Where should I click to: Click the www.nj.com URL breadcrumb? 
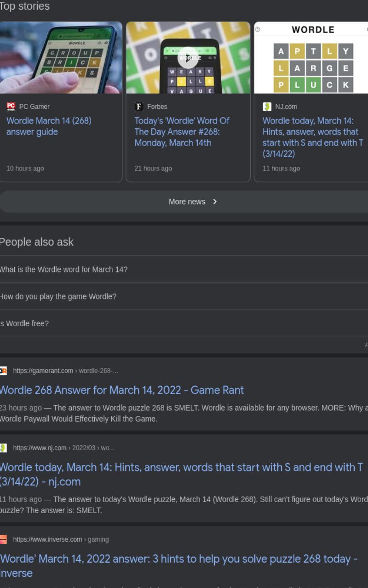(x=63, y=448)
